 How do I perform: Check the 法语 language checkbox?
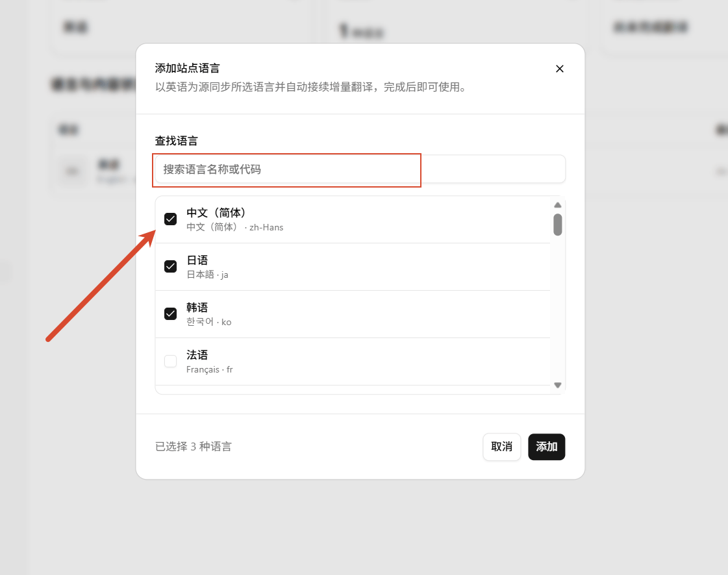pos(170,361)
